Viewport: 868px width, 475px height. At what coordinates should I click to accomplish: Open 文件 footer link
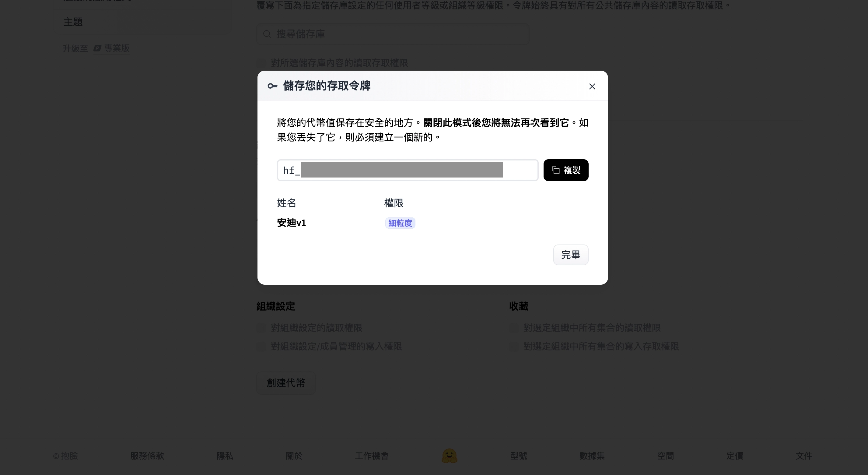tap(804, 456)
